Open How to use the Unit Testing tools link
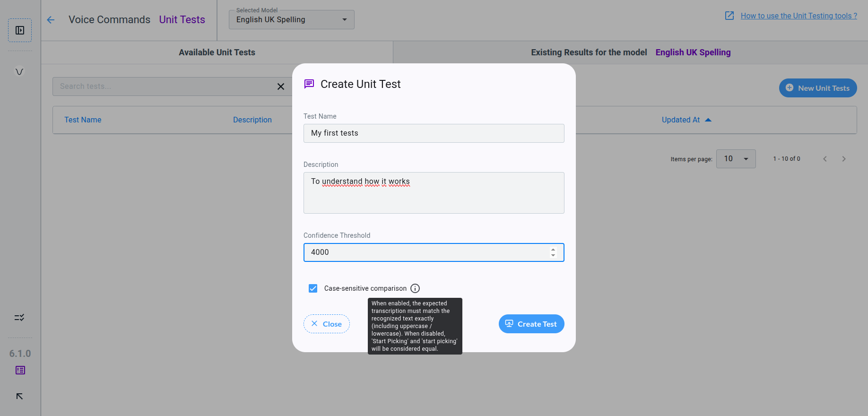This screenshot has height=416, width=868. point(799,16)
